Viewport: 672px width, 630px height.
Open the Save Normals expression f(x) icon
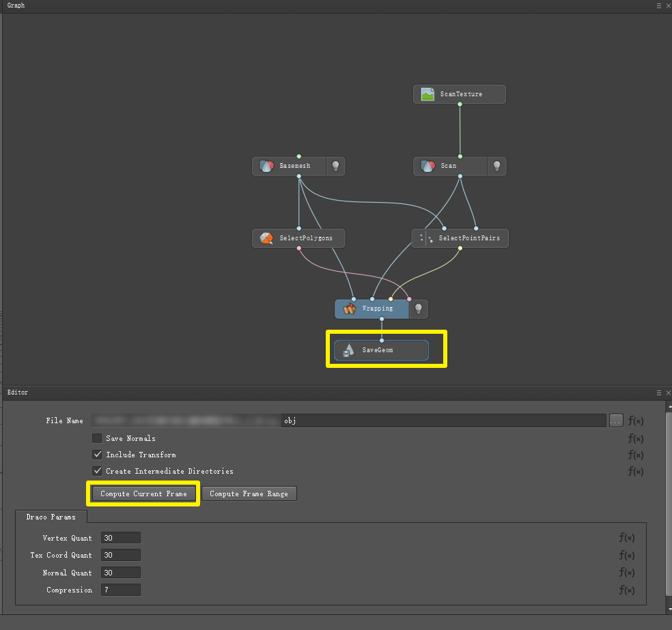636,439
